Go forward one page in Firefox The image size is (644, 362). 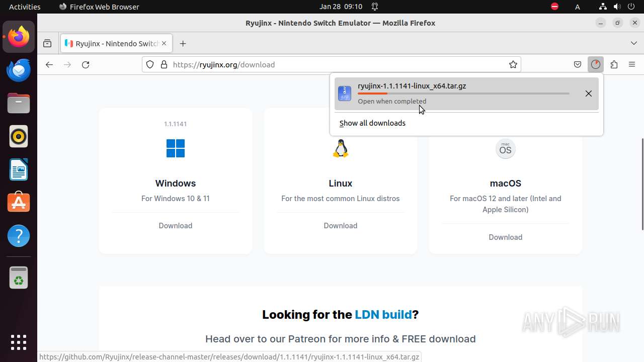tap(67, 64)
